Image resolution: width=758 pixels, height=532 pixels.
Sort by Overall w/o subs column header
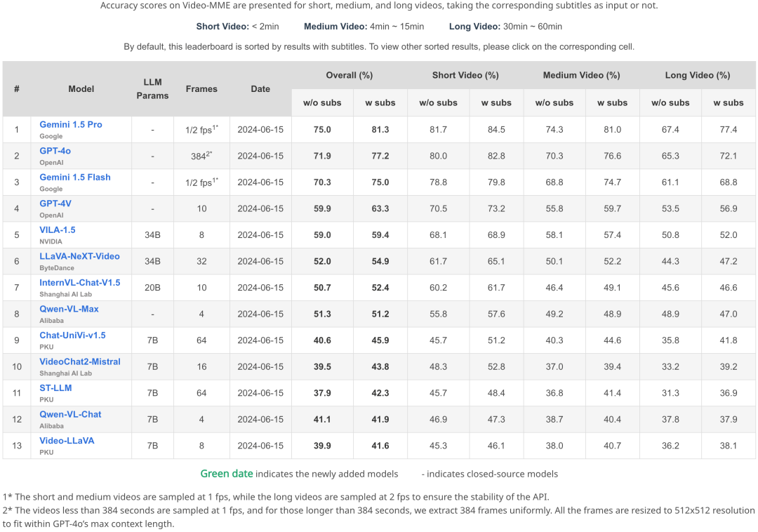(322, 102)
